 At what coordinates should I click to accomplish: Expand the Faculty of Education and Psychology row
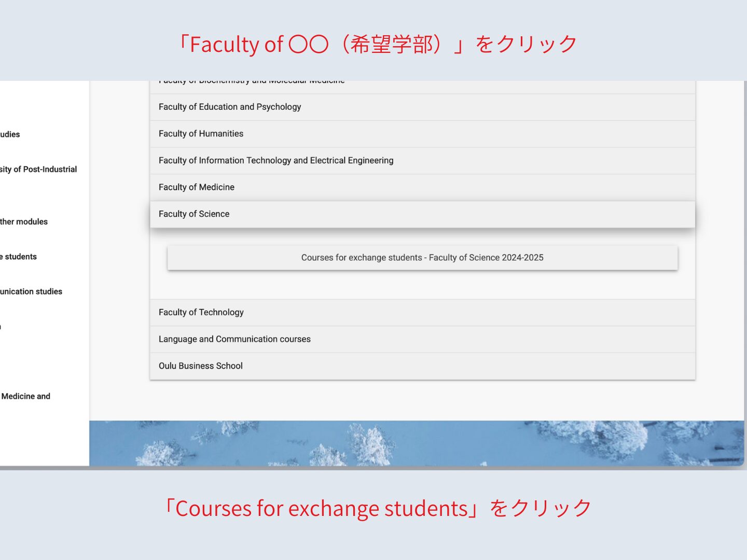click(230, 107)
